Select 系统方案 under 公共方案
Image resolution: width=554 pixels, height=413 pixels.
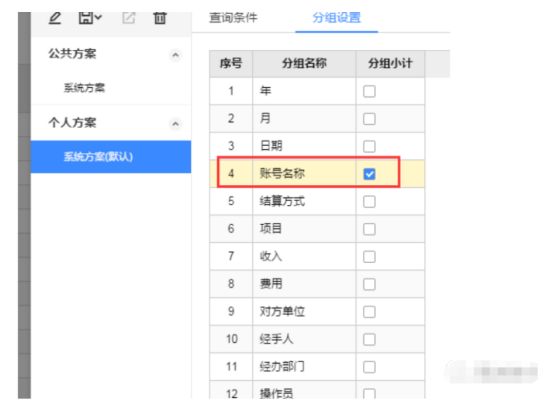(x=84, y=88)
